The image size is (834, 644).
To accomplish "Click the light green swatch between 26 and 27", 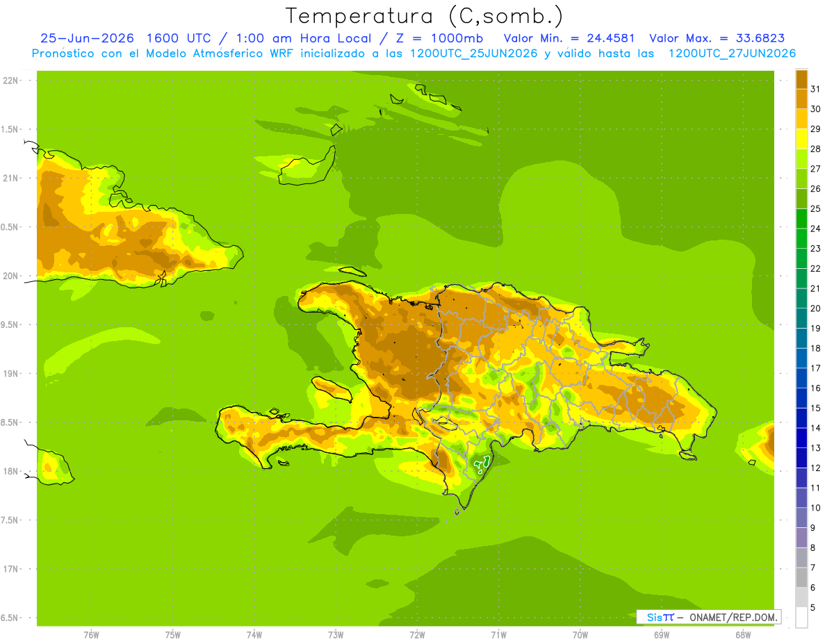I will (x=801, y=179).
